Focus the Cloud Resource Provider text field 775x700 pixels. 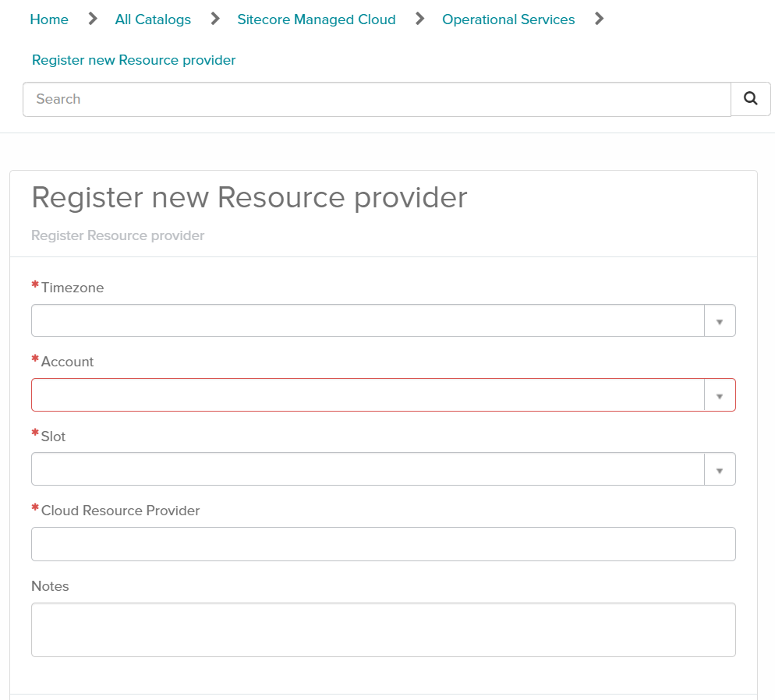384,543
